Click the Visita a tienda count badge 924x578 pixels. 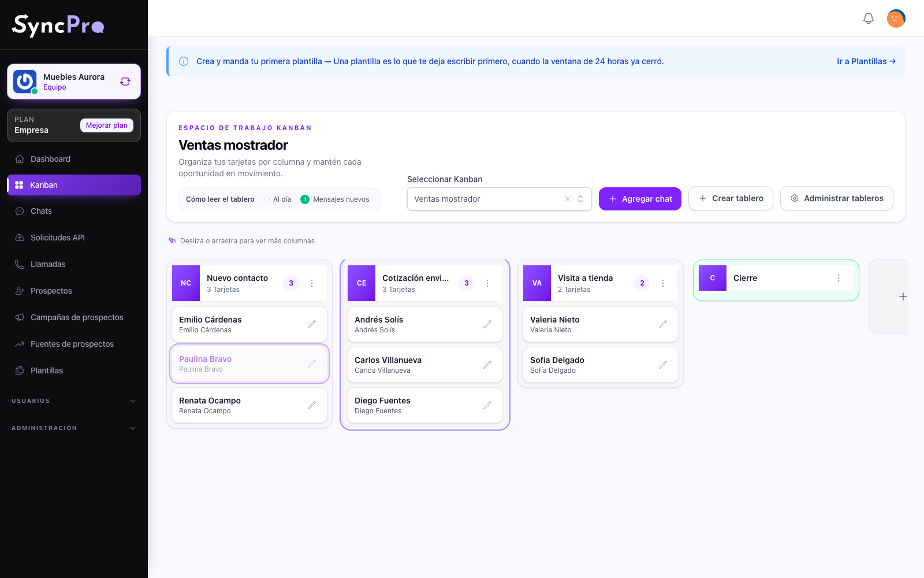(x=642, y=283)
